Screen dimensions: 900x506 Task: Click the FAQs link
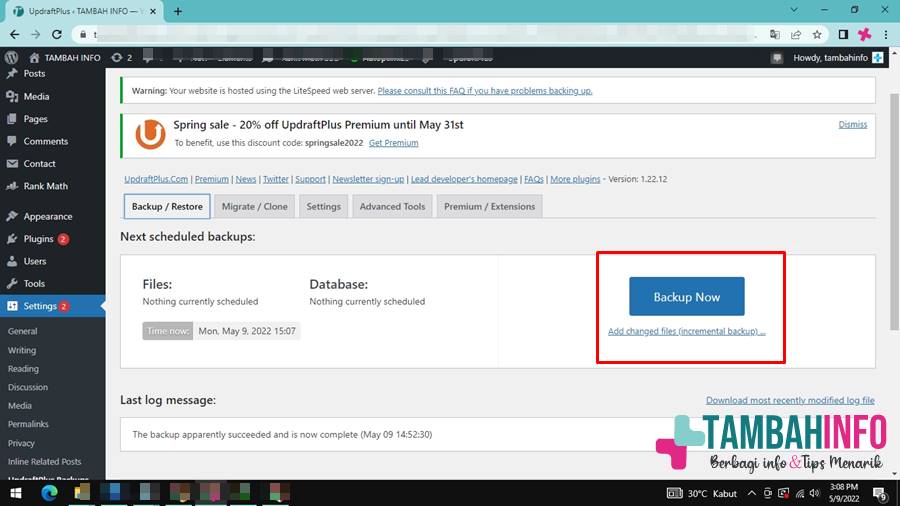[x=534, y=179]
